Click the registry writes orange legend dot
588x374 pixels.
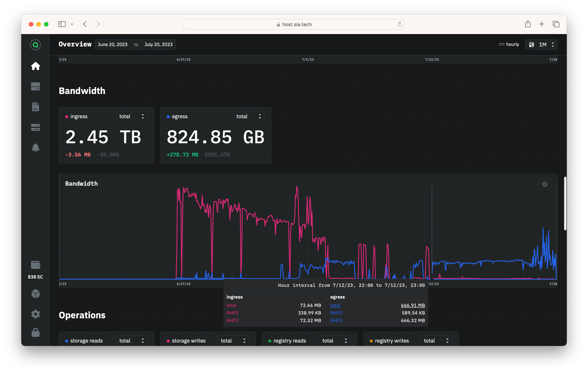click(x=371, y=341)
